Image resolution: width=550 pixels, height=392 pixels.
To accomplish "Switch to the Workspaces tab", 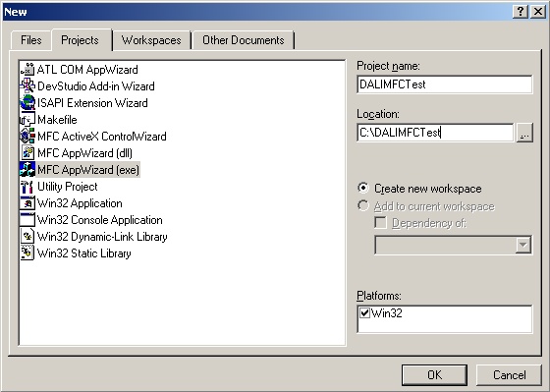I will click(x=151, y=40).
